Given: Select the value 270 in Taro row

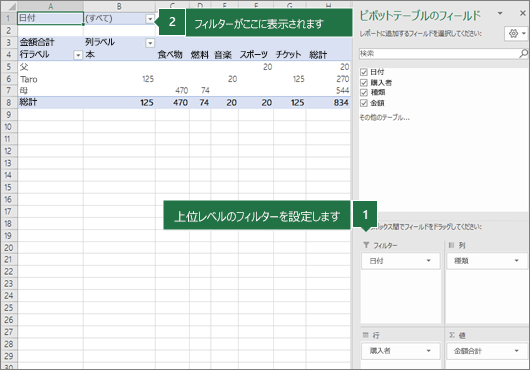Looking at the screenshot, I should click(328, 79).
